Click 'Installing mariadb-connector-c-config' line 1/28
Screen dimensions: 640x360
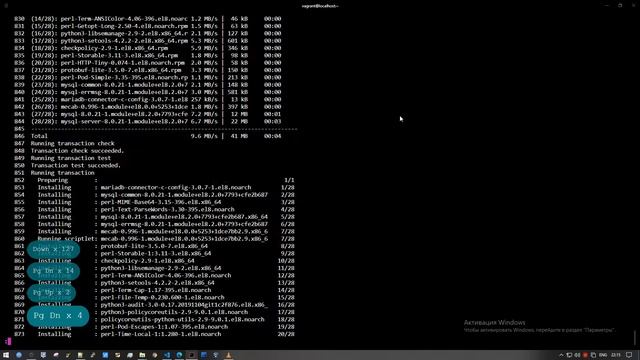point(166,187)
